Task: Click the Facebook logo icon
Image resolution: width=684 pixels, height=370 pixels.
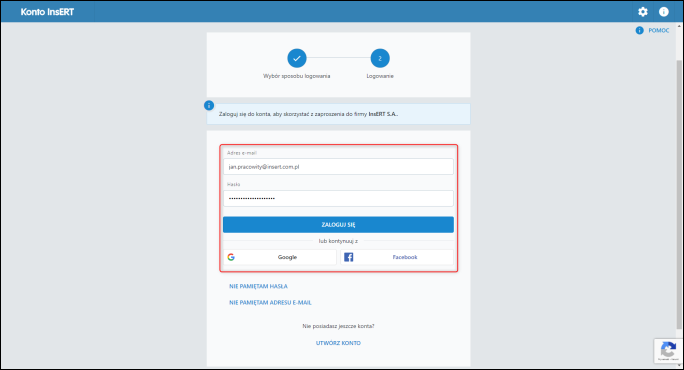Action: (349, 257)
